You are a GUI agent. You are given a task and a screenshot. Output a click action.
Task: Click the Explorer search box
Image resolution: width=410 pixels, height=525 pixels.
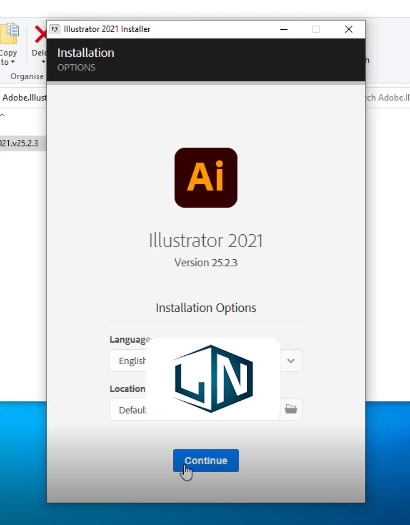tap(388, 98)
